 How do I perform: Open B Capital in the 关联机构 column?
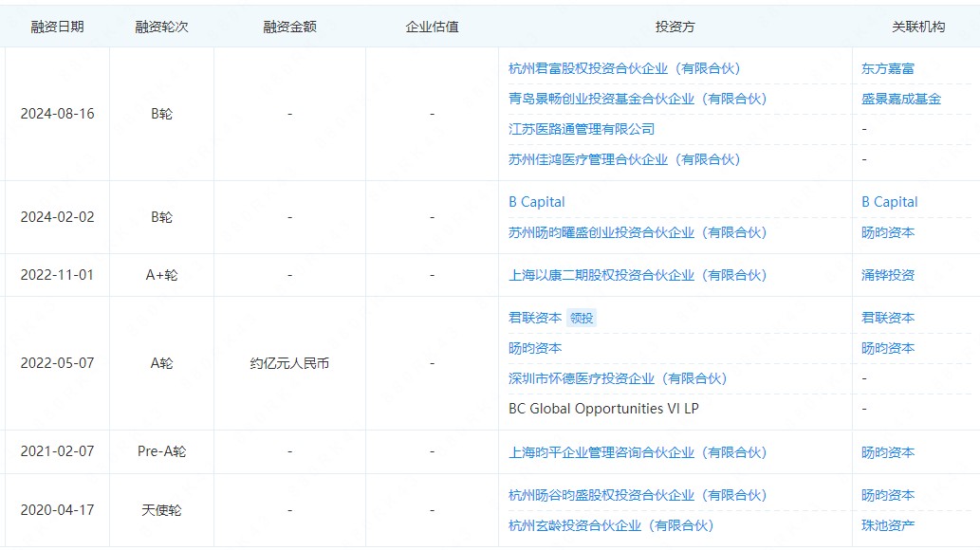(889, 202)
